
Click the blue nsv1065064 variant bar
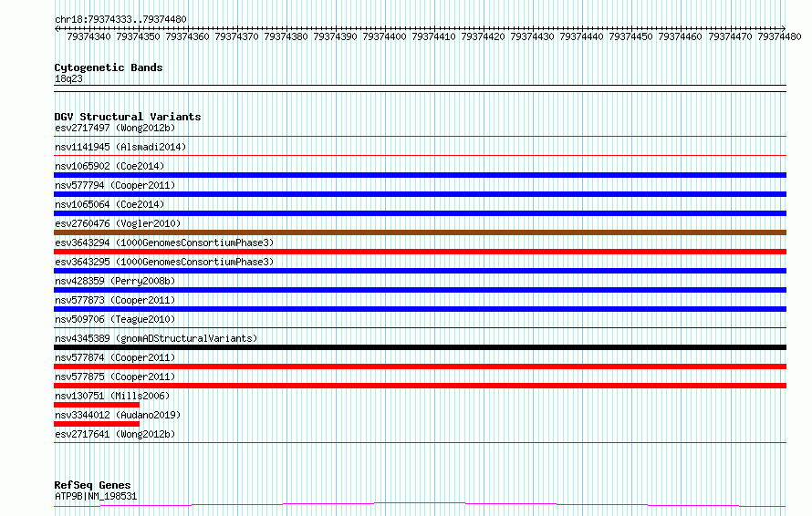click(x=420, y=213)
